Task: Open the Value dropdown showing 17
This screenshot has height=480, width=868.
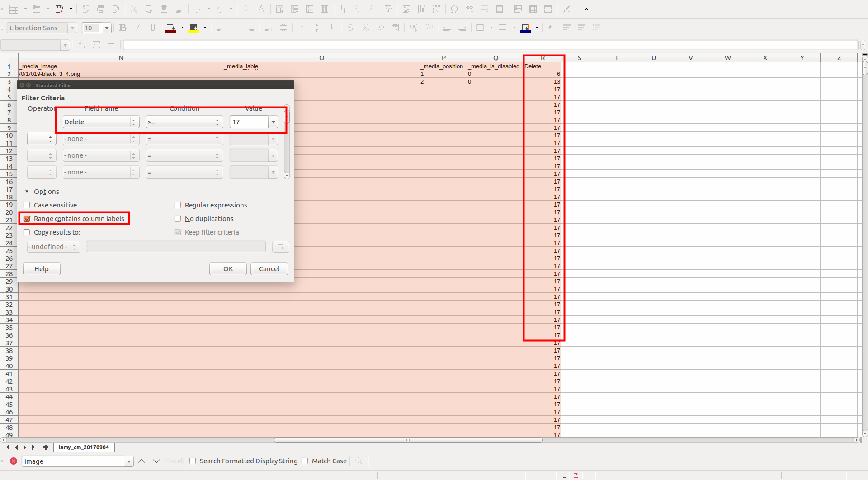Action: tap(273, 122)
